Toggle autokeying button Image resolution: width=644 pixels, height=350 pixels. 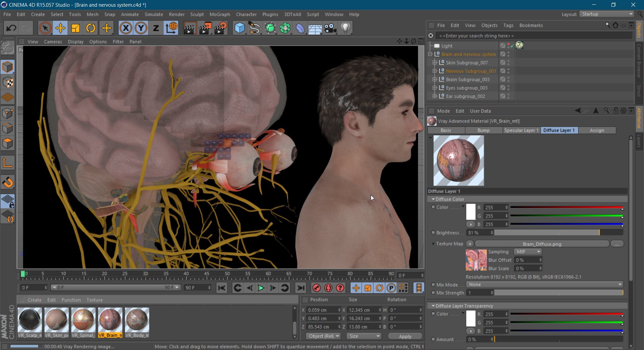(328, 288)
